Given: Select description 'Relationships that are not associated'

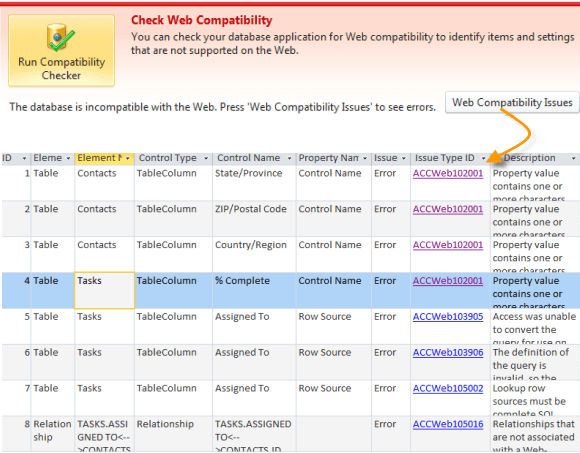Looking at the screenshot, I should (x=535, y=433).
